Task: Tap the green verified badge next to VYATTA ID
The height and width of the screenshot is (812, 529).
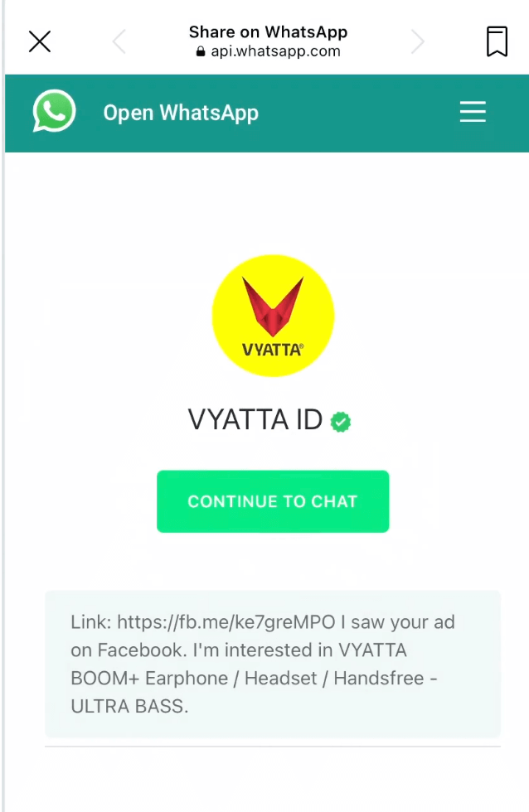Action: (341, 422)
